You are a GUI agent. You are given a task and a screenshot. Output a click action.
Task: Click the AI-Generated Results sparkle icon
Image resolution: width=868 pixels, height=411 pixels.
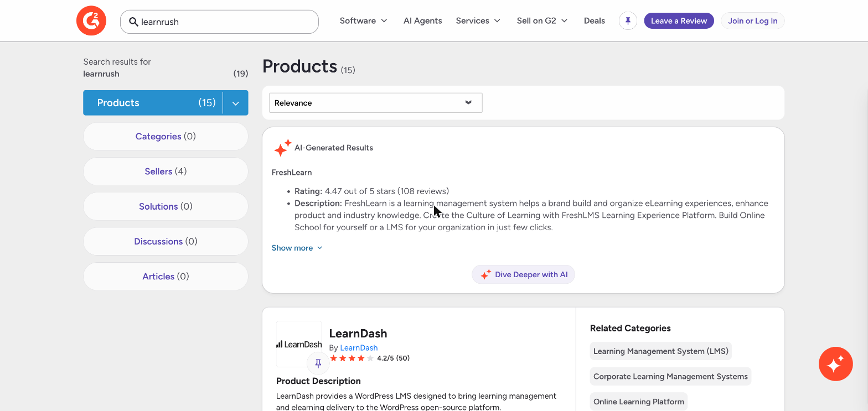pyautogui.click(x=282, y=148)
